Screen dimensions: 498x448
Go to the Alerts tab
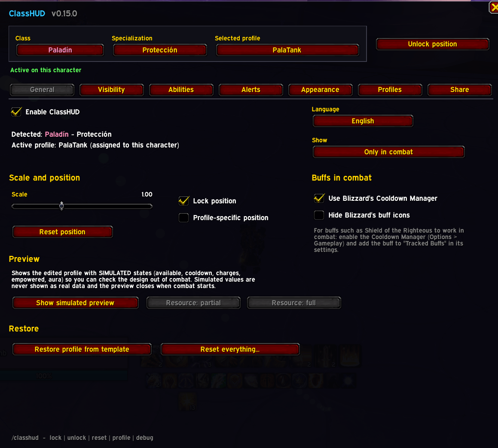point(251,89)
